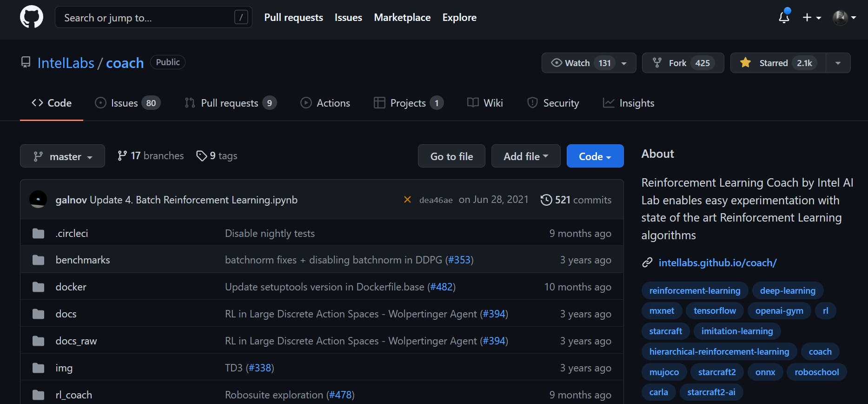Open pull request #478 link
Viewport: 868px width, 404px height.
[340, 395]
